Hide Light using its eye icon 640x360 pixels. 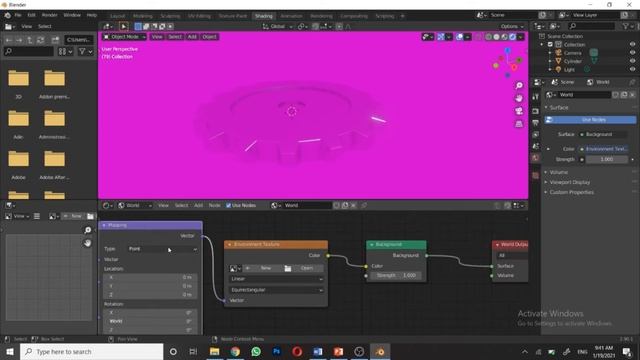tap(633, 69)
